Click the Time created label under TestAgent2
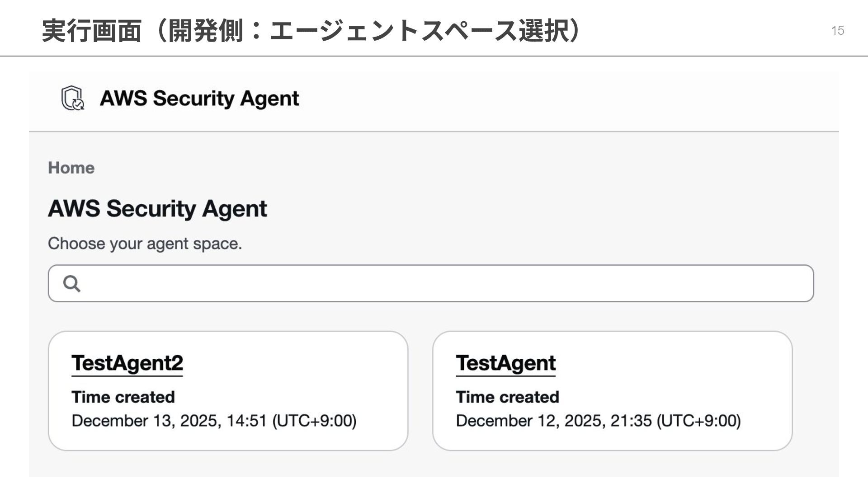The height and width of the screenshot is (488, 868). [123, 397]
